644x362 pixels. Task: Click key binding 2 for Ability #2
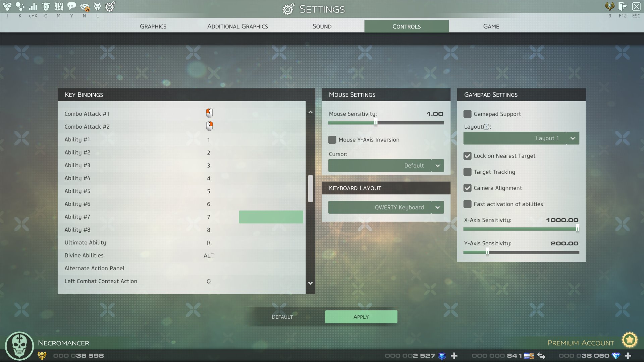[208, 153]
